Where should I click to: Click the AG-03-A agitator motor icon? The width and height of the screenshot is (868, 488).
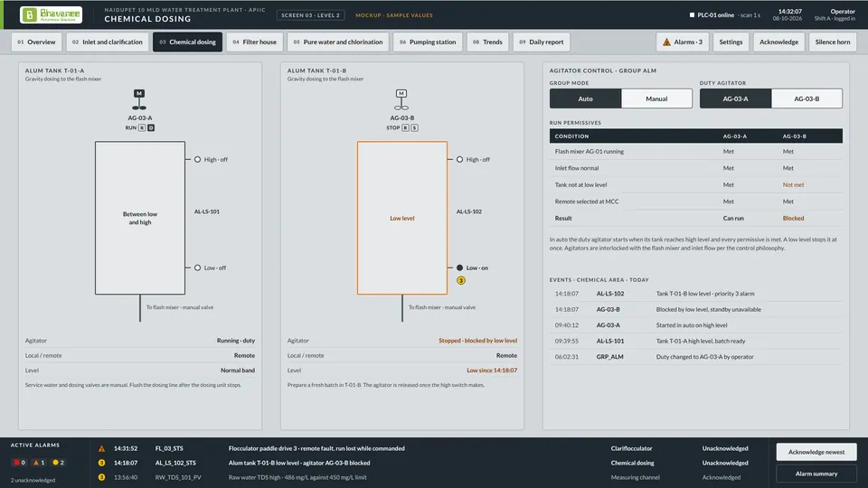(x=139, y=100)
